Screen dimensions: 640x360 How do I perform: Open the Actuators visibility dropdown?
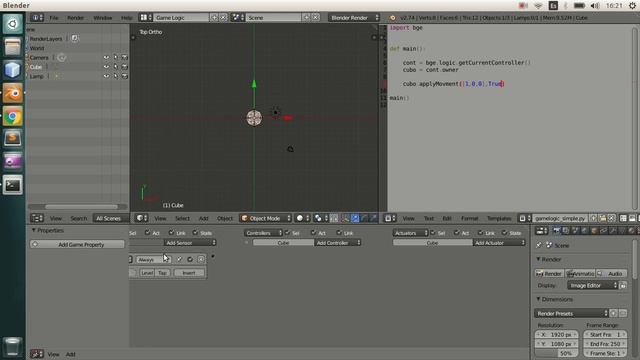click(411, 233)
